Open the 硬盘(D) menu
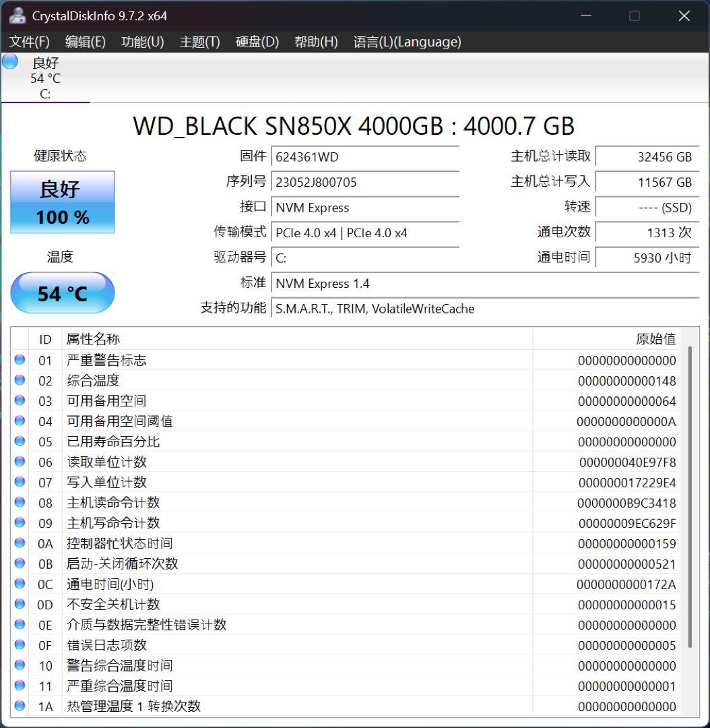 (257, 41)
